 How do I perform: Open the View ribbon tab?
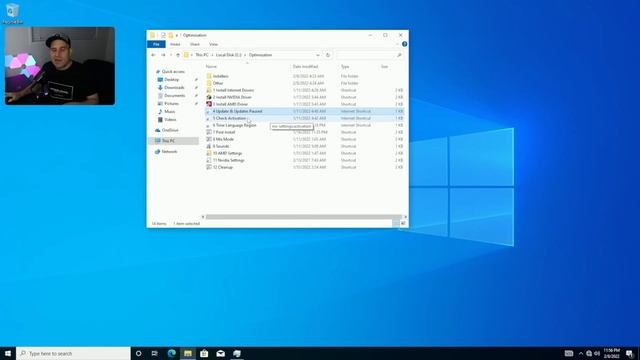coord(213,44)
